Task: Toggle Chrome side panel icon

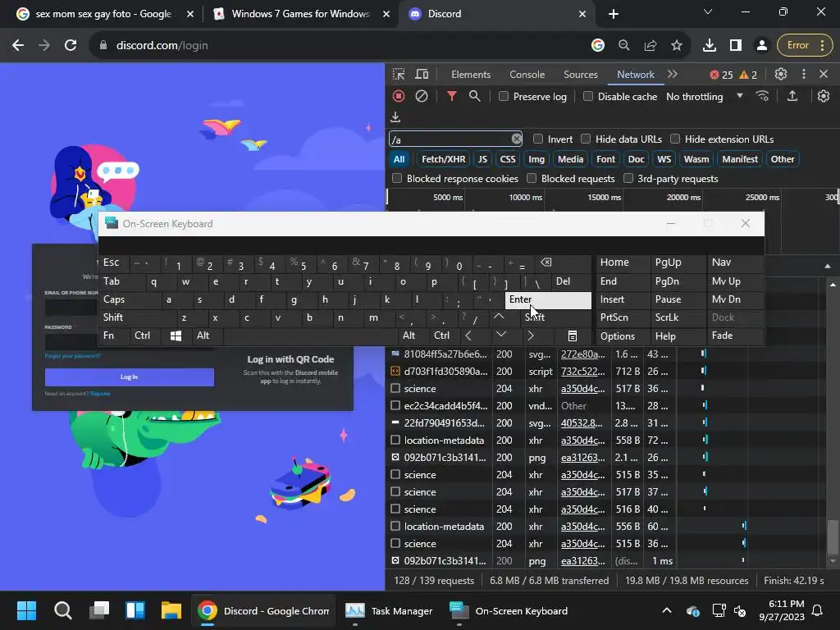Action: [x=736, y=46]
